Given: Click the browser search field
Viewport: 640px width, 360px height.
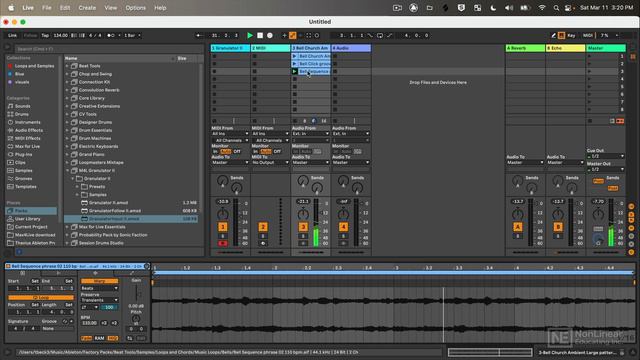Looking at the screenshot, I should tap(109, 49).
